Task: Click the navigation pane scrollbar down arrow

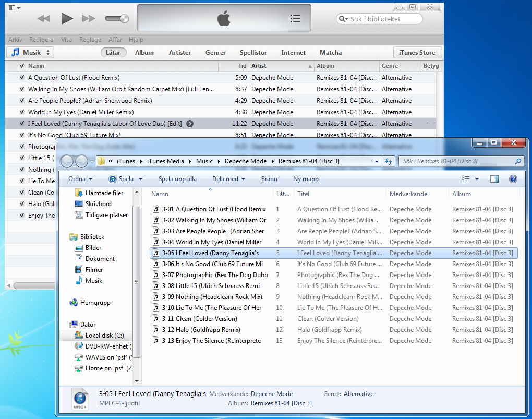Action: coord(137,381)
